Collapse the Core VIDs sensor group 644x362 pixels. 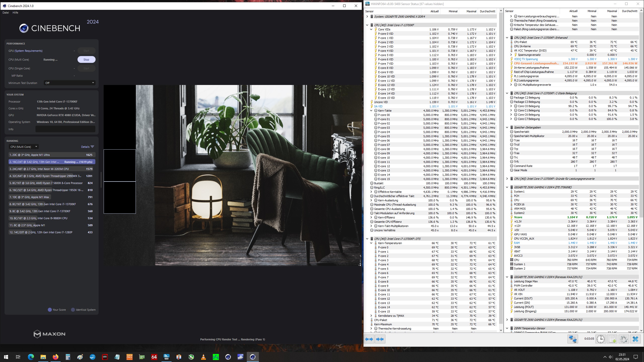[371, 29]
